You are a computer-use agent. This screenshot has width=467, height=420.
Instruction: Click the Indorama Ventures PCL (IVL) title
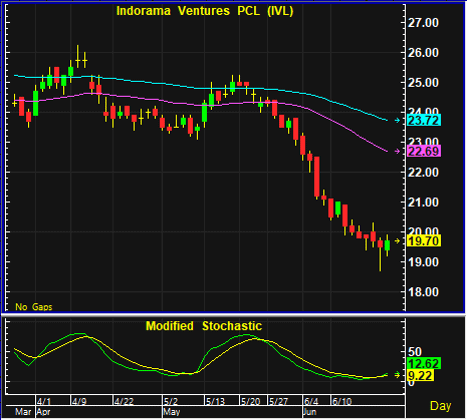pyautogui.click(x=205, y=11)
